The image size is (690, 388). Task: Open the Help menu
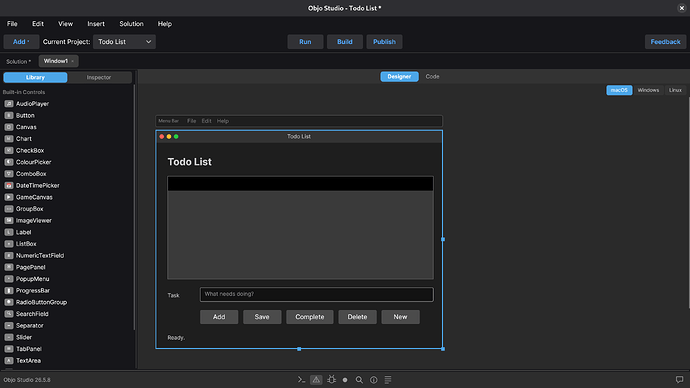[165, 24]
